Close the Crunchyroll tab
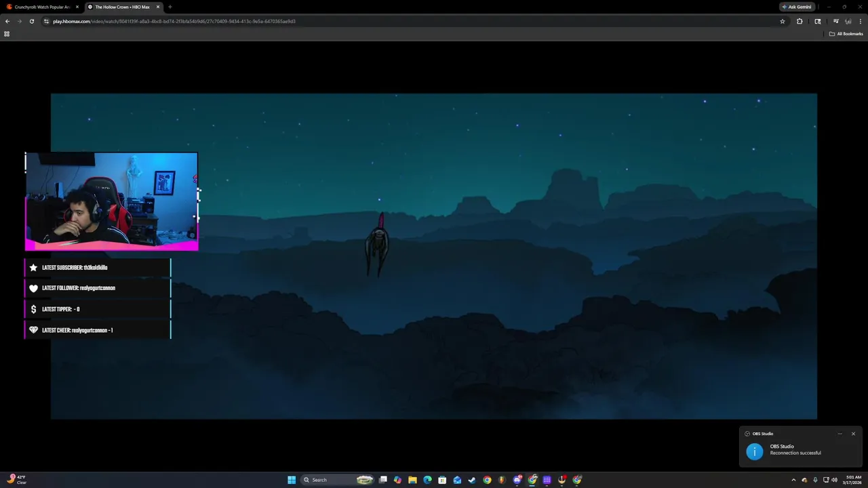This screenshot has height=488, width=868. tap(77, 7)
